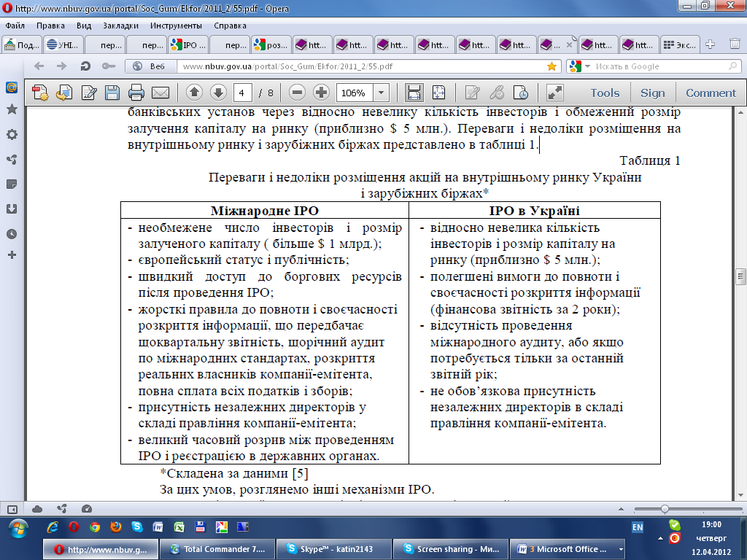Go forward with the right arrow button
Image resolution: width=747 pixels, height=560 pixels.
point(61,66)
